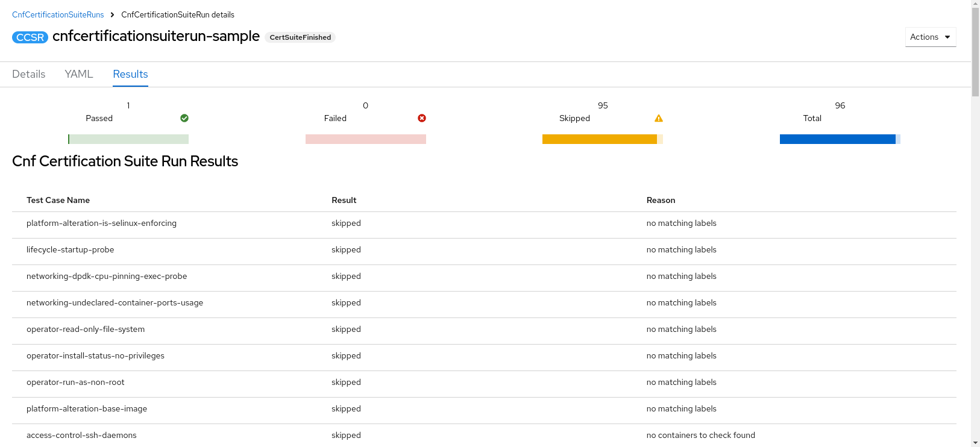
Task: Click the Skipped progress bar
Action: pyautogui.click(x=603, y=139)
